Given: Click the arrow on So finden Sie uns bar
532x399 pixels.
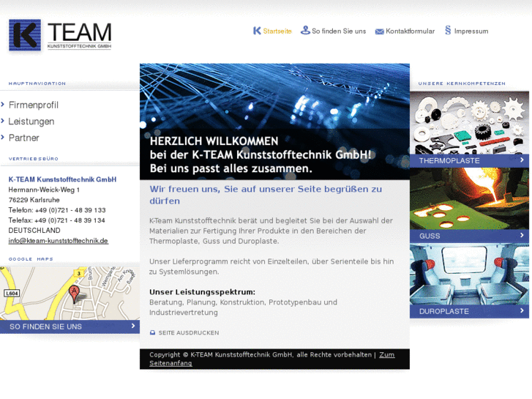Looking at the screenshot, I should [133, 326].
